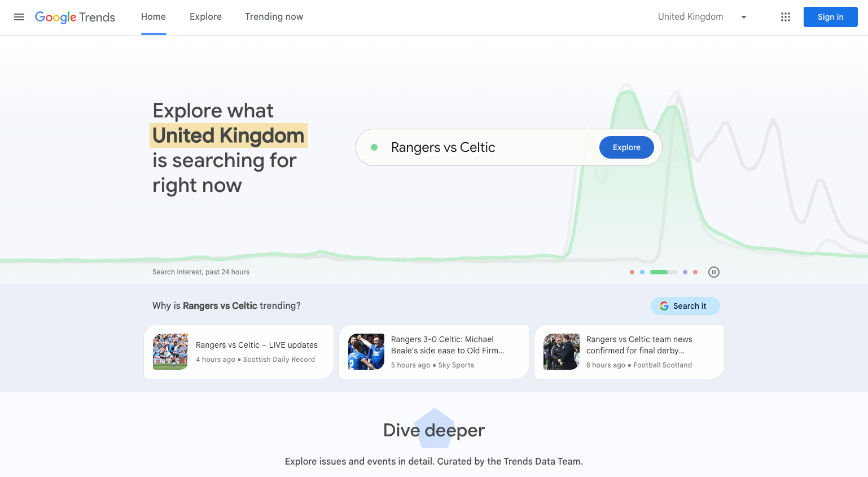868x477 pixels.
Task: Click the Google Trends logo
Action: pyautogui.click(x=75, y=17)
